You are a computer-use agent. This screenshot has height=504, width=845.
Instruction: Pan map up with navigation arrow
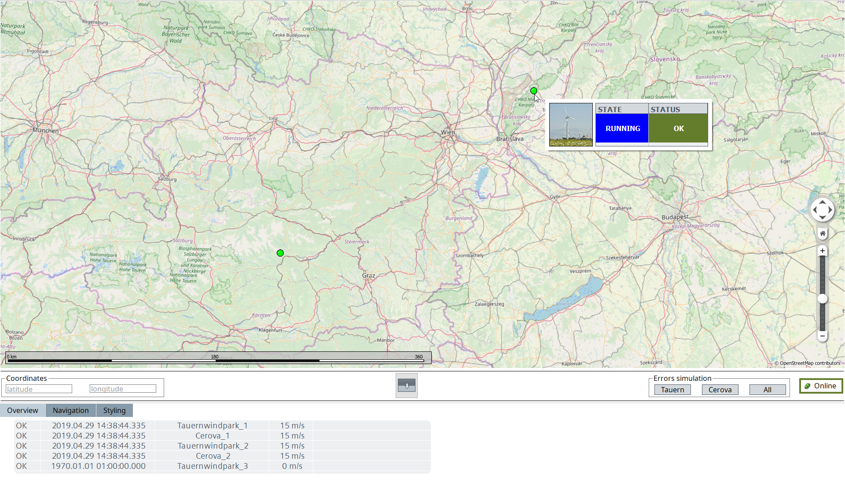point(822,203)
